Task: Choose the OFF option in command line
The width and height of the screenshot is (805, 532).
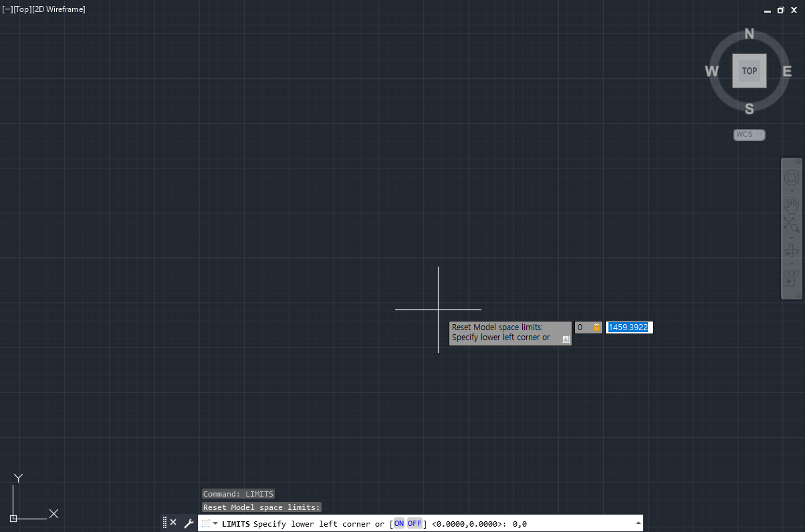Action: 415,523
